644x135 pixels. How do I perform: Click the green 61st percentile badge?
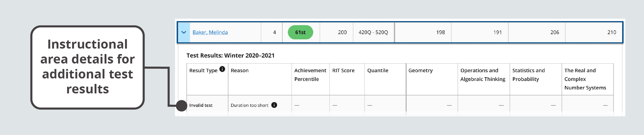pyautogui.click(x=300, y=32)
